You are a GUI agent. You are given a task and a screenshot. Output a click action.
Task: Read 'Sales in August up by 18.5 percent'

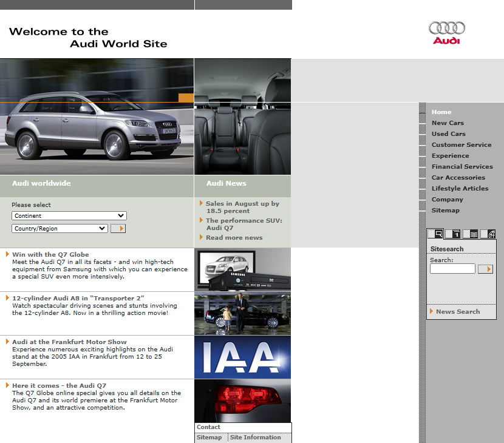coord(243,207)
